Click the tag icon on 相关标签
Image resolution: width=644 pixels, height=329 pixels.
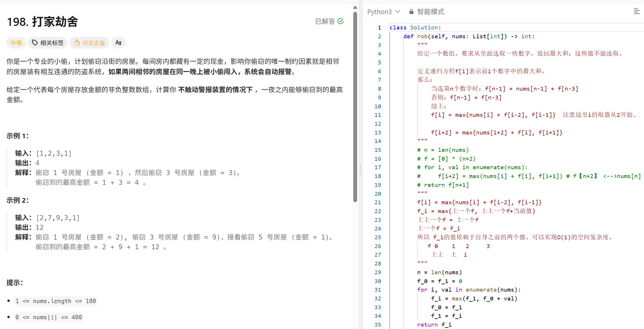pos(35,43)
